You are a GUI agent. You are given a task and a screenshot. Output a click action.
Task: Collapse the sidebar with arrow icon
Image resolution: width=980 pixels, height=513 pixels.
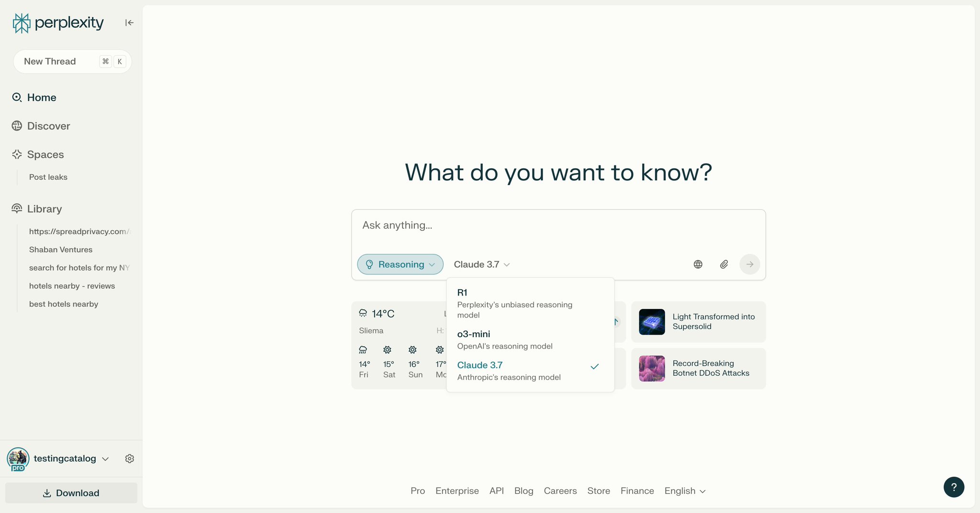[129, 22]
